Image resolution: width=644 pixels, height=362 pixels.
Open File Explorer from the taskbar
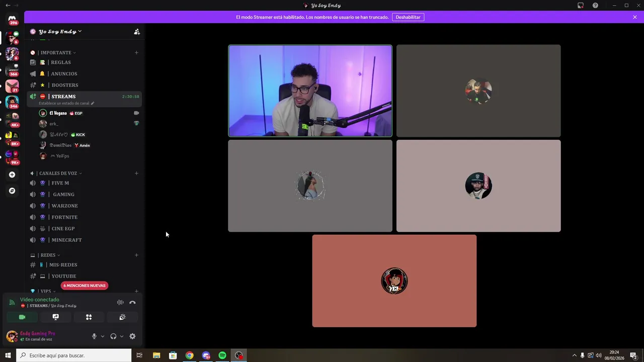156,355
